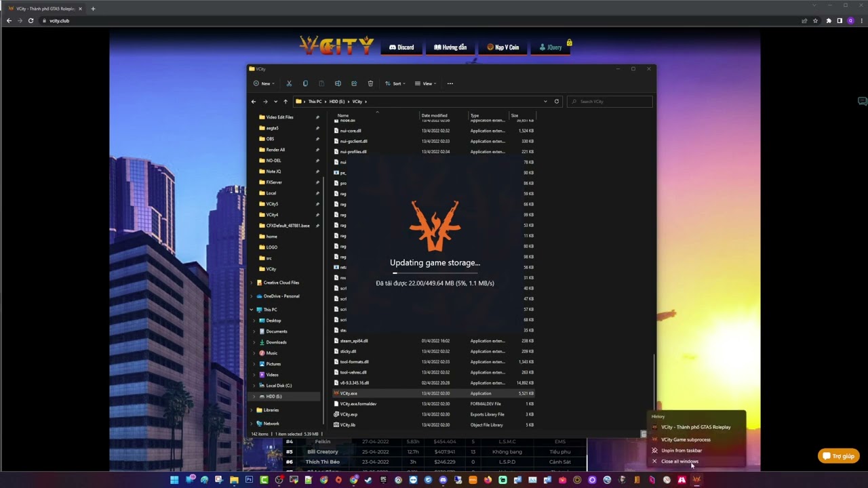The width and height of the screenshot is (868, 488).
Task: Click the HDD (E:) breadcrumb segment
Action: click(x=337, y=102)
